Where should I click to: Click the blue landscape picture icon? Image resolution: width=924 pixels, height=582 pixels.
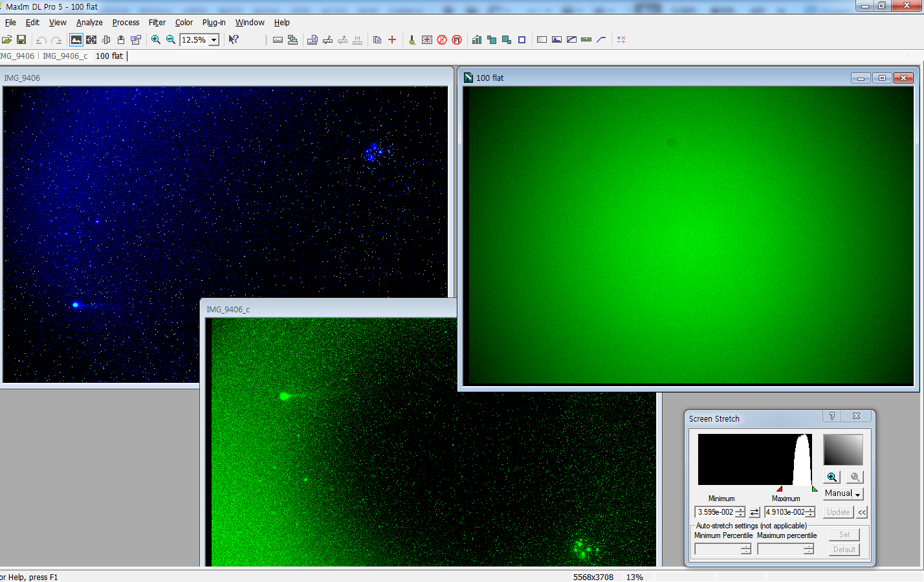pyautogui.click(x=556, y=39)
